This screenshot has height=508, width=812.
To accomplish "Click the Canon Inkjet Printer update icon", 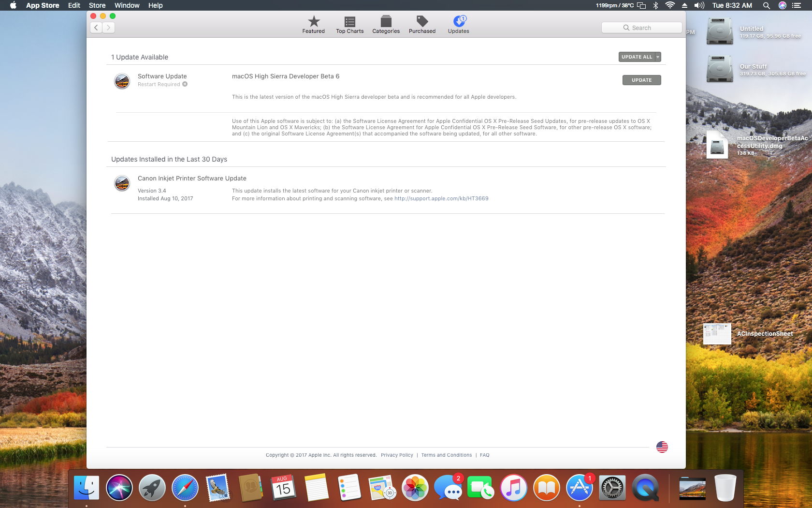I will (122, 183).
